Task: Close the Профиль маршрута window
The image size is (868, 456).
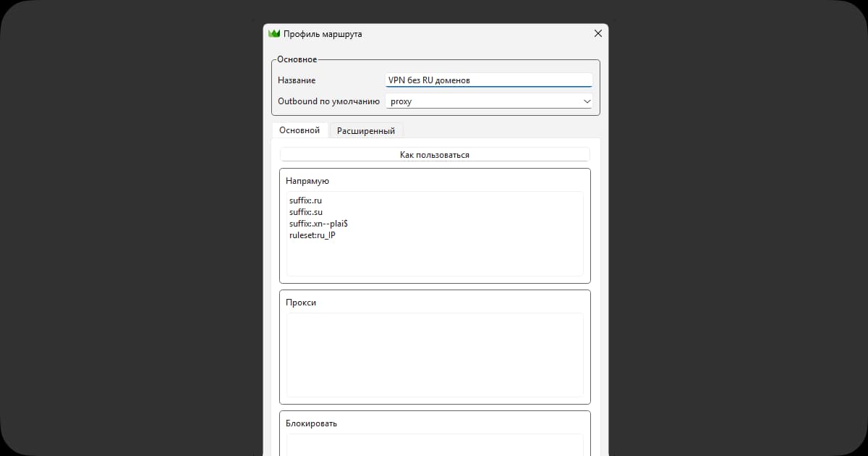Action: 597,33
